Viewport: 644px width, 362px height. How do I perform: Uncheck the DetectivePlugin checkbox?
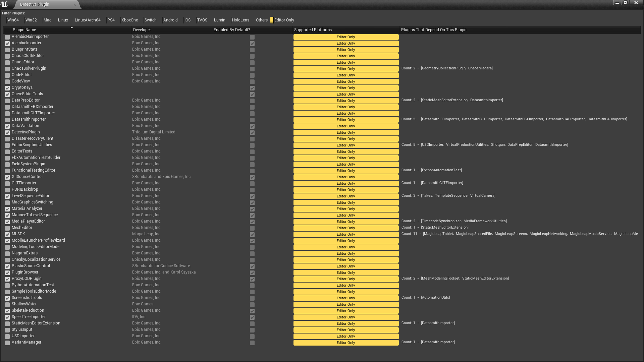point(7,133)
